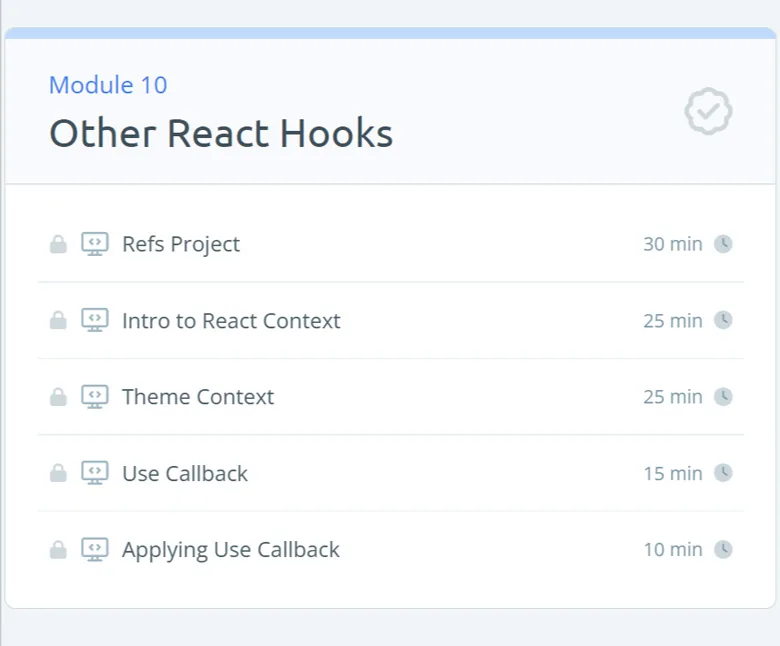Click the code monitor icon for Refs Project
Viewport: 780px width, 646px height.
click(x=95, y=244)
